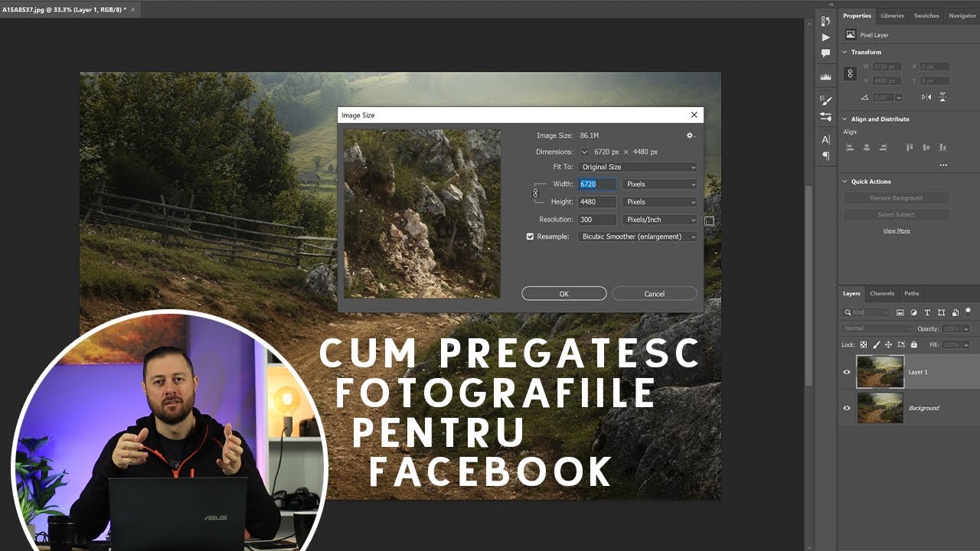Open the Resolution Pixels/Inch dropdown

[661, 220]
